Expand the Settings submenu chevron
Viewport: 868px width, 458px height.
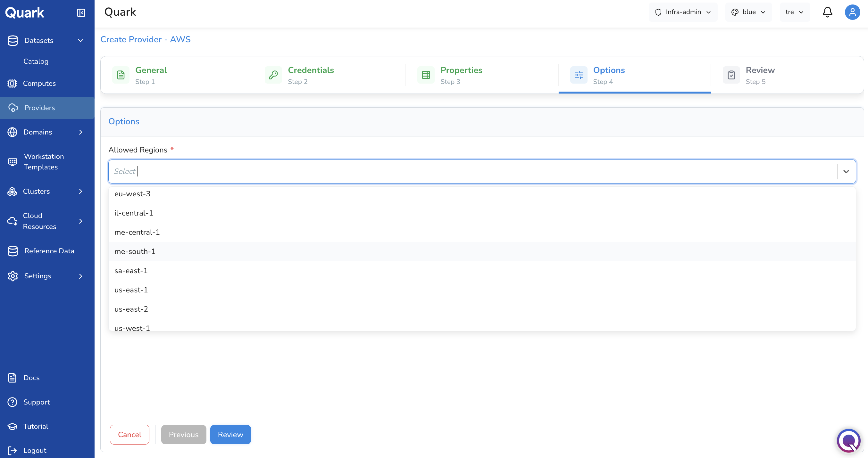[x=80, y=276]
